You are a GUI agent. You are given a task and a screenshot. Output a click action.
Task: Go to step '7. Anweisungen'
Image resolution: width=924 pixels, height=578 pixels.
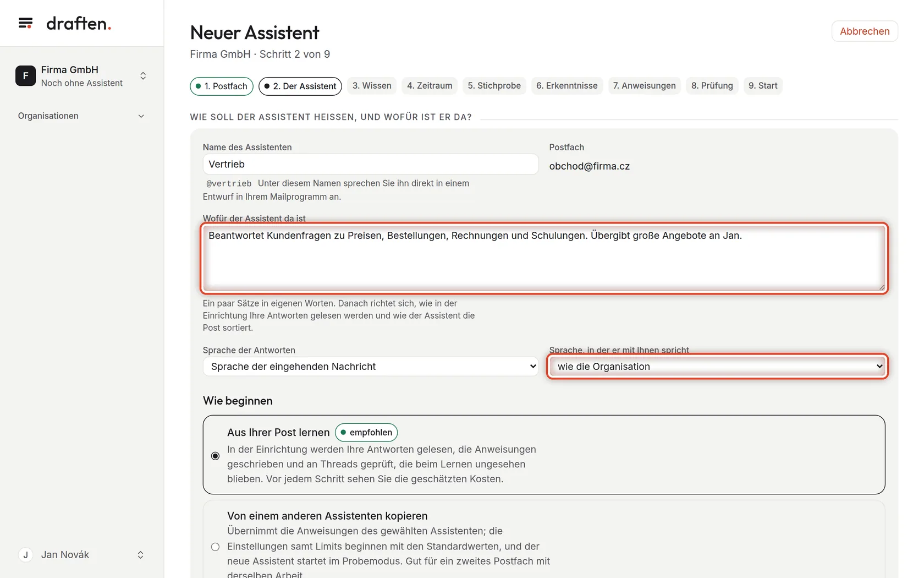[x=644, y=86]
